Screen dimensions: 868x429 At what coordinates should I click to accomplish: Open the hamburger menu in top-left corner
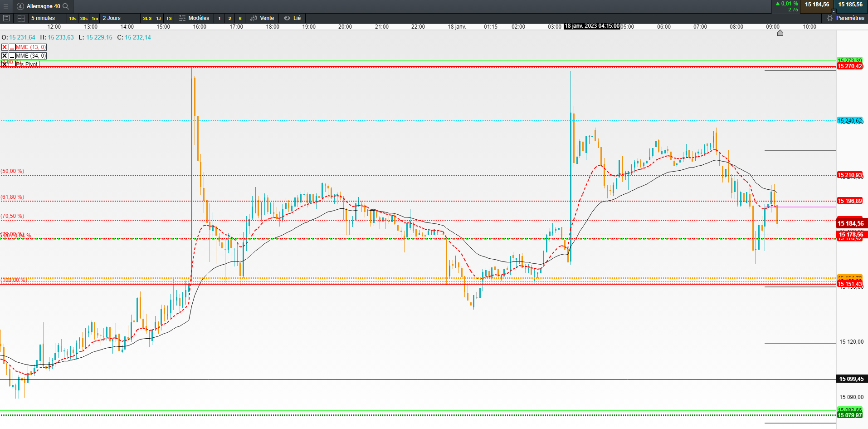pos(6,6)
